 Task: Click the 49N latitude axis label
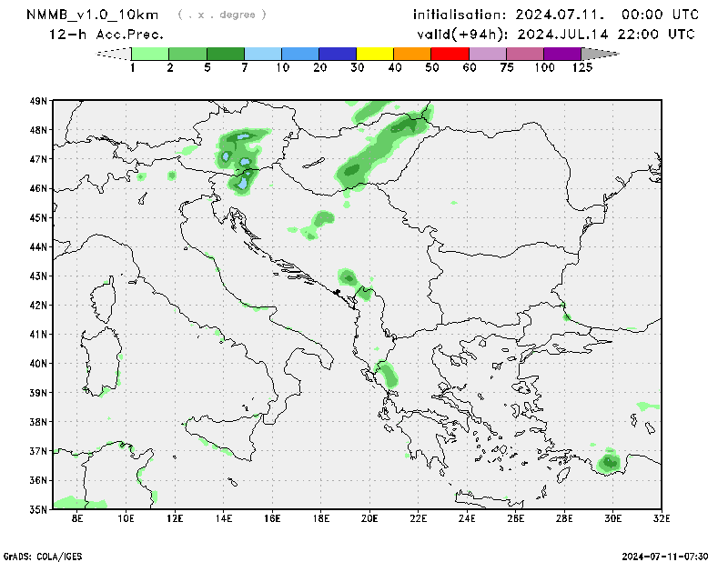[37, 101]
